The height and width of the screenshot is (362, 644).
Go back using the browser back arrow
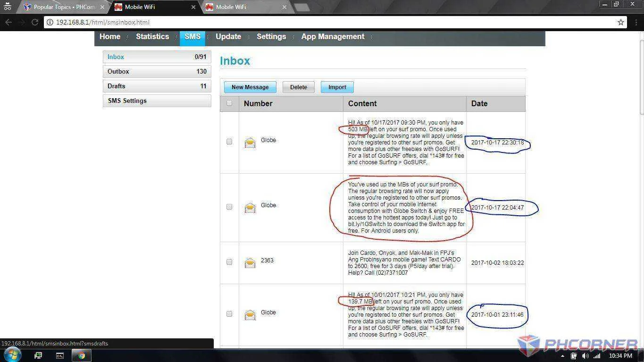pyautogui.click(x=8, y=22)
